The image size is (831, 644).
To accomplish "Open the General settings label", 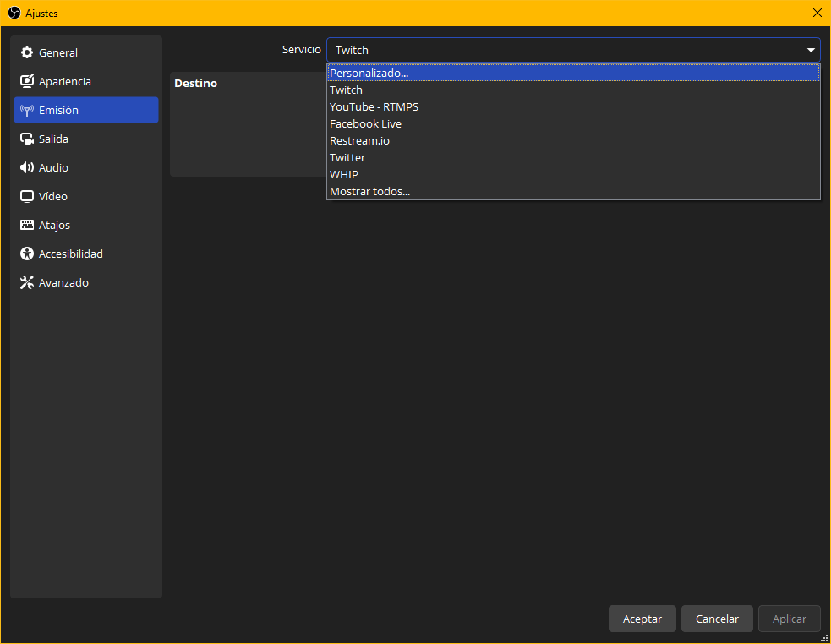I will click(x=57, y=52).
